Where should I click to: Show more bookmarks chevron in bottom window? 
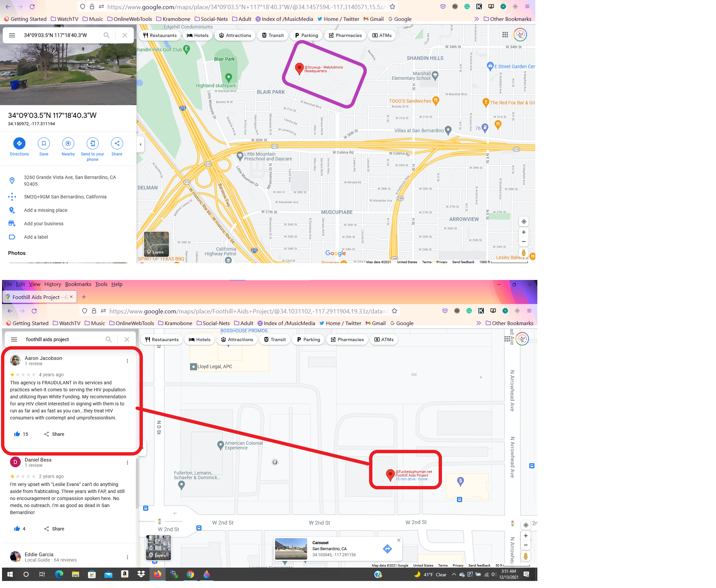click(x=478, y=323)
